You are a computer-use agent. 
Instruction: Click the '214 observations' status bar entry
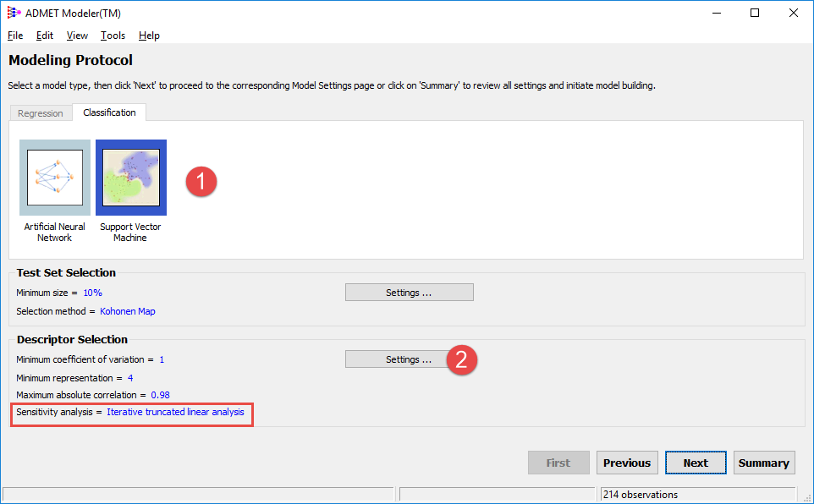click(x=641, y=495)
